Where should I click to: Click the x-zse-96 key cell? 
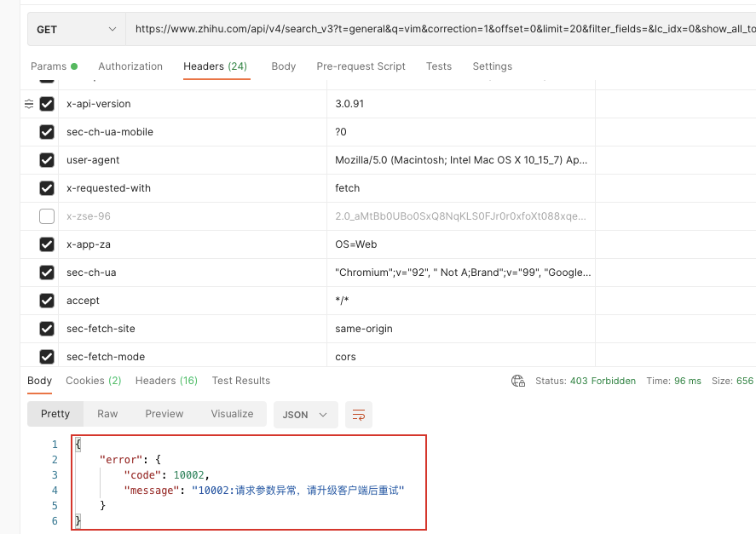tap(193, 216)
